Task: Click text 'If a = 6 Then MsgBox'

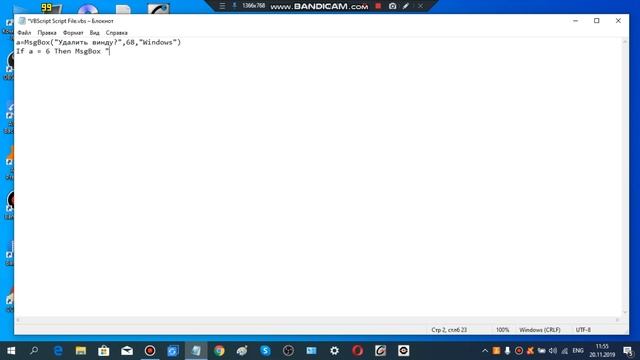Action: click(x=58, y=51)
